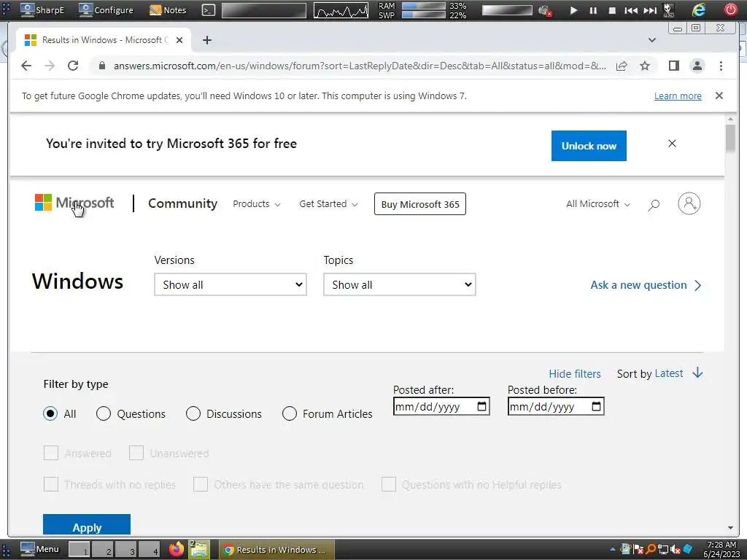Click the page vertical scrollbar thumb
Viewport: 747px width, 560px height.
[x=730, y=138]
